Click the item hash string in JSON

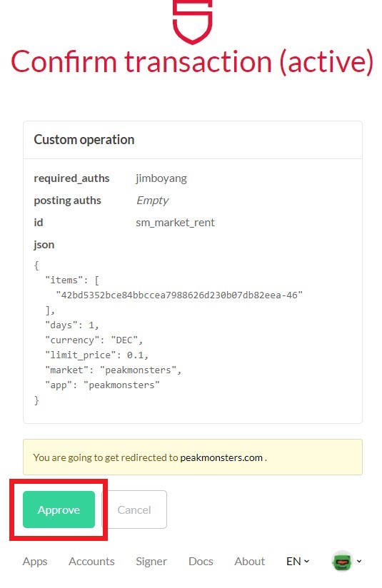tap(179, 295)
